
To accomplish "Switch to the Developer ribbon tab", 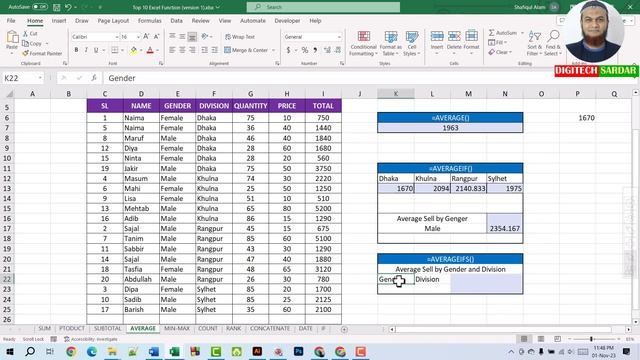I will pyautogui.click(x=287, y=20).
